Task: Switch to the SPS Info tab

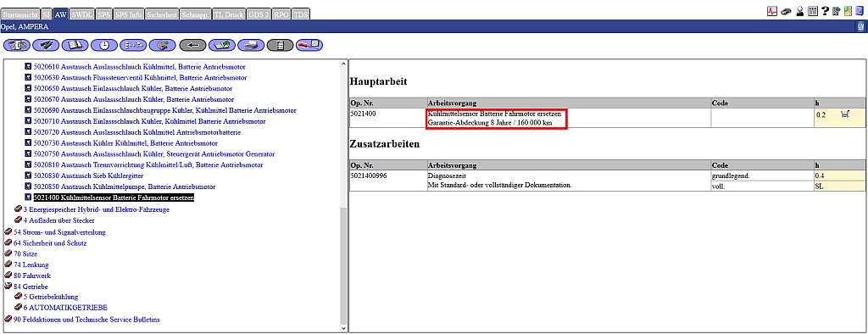Action: click(129, 15)
